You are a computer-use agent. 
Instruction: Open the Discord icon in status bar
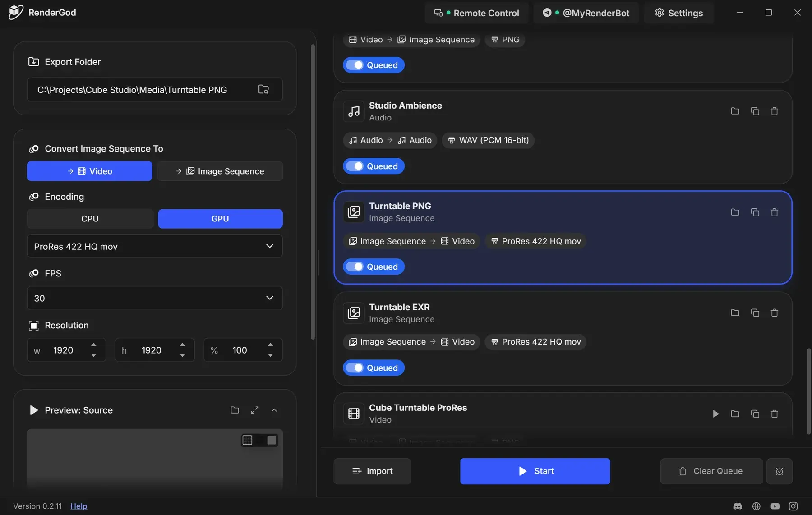(x=738, y=506)
